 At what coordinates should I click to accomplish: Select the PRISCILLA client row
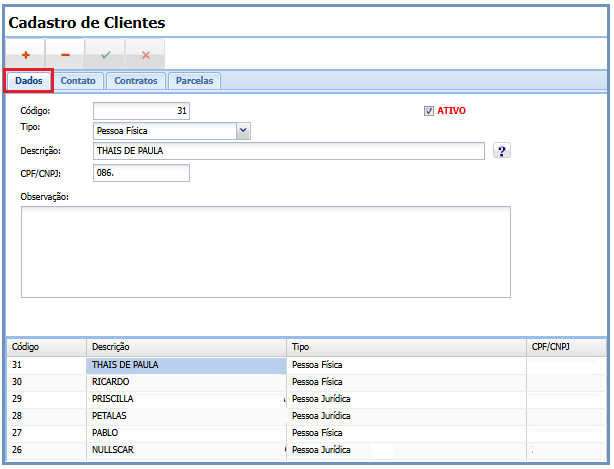click(186, 399)
